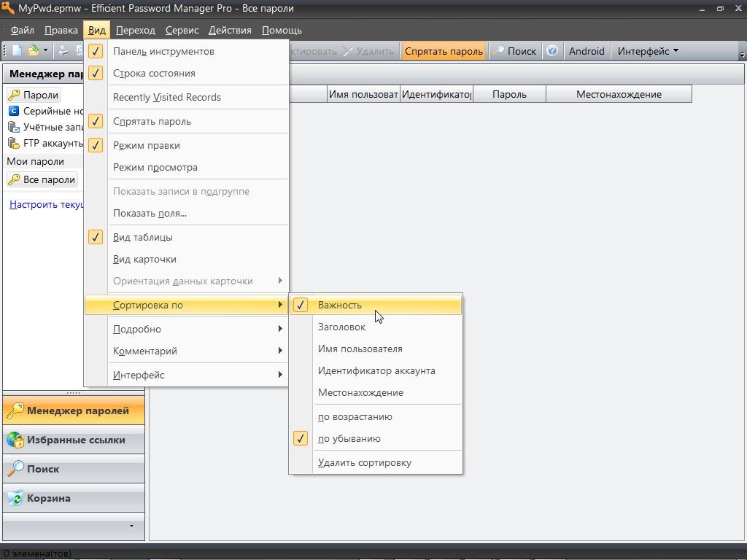747x560 pixels.
Task: Sort by Заголовок in submenu
Action: pyautogui.click(x=376, y=327)
